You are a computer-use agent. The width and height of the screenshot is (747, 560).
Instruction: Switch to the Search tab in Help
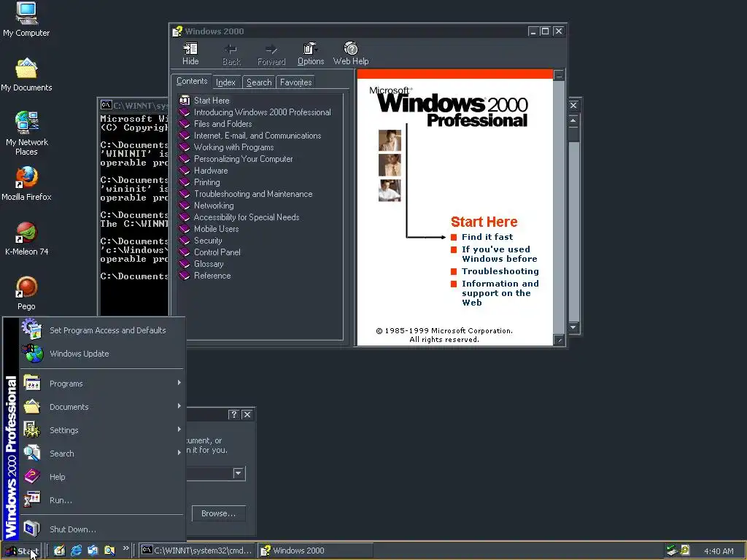click(259, 82)
